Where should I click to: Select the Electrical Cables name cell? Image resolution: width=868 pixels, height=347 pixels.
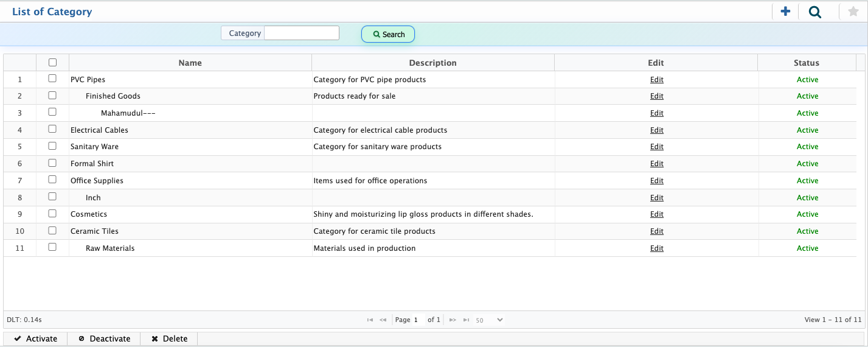(190, 130)
